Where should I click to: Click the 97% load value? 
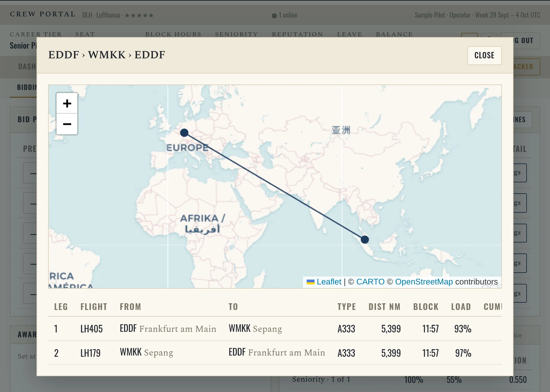[463, 353]
